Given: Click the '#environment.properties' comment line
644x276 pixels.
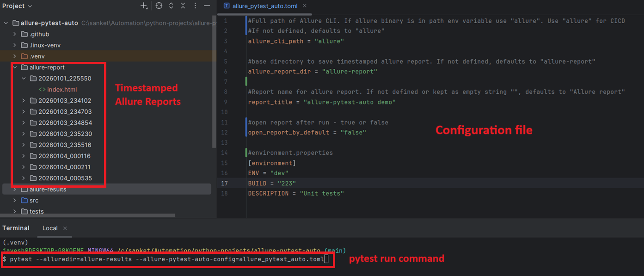Looking at the screenshot, I should click(290, 153).
